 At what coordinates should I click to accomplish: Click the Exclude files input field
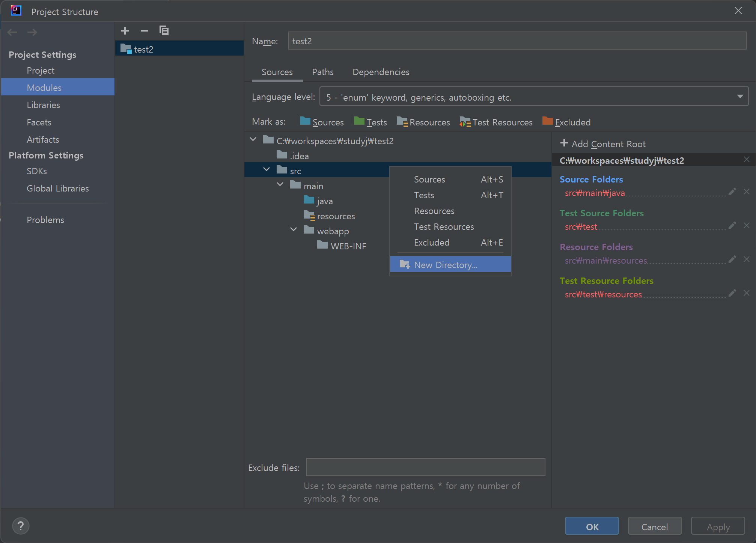point(425,467)
